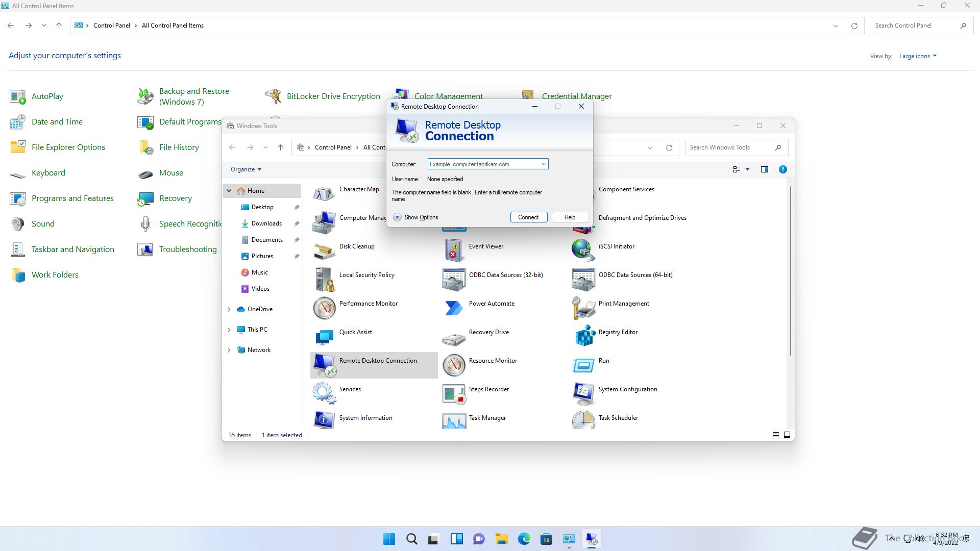The image size is (980, 551).
Task: Open Task Manager icon
Action: (454, 420)
